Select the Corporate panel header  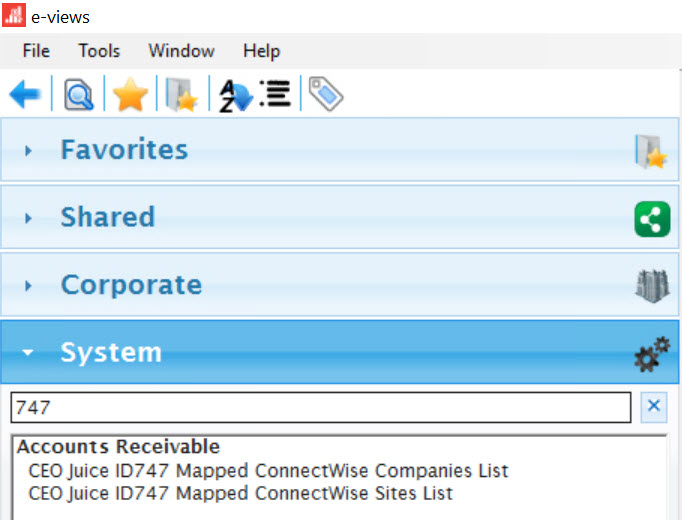340,285
